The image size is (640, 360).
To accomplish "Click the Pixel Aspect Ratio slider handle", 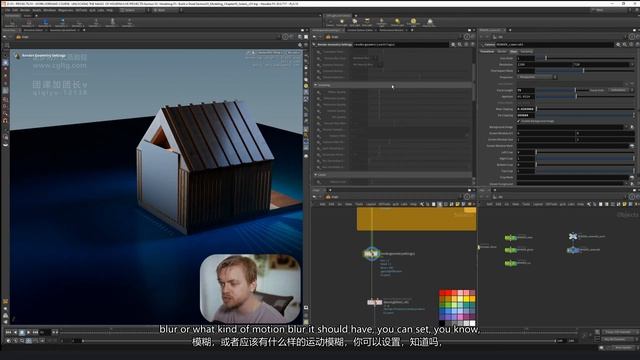I will click(x=583, y=71).
